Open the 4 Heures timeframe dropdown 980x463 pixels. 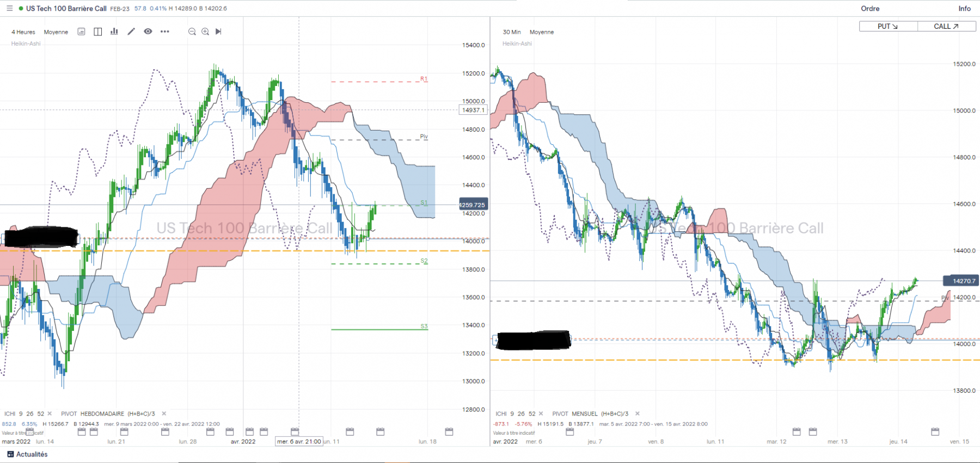point(23,32)
